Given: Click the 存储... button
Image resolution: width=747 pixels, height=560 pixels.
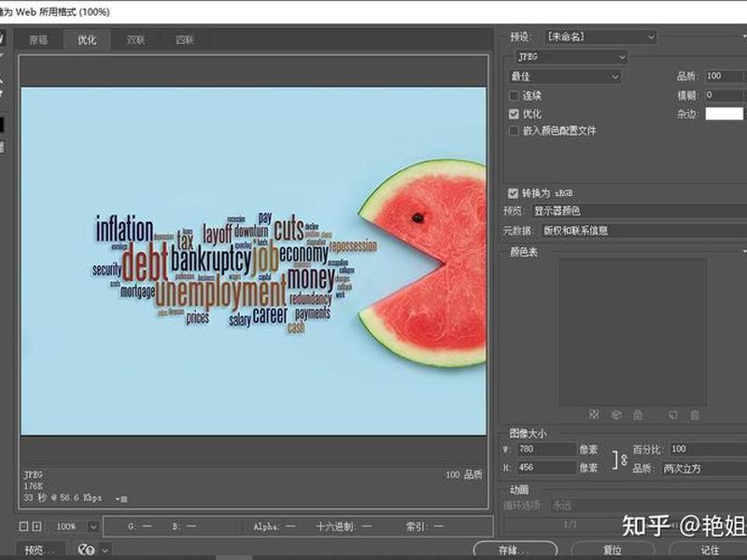Looking at the screenshot, I should click(x=515, y=550).
